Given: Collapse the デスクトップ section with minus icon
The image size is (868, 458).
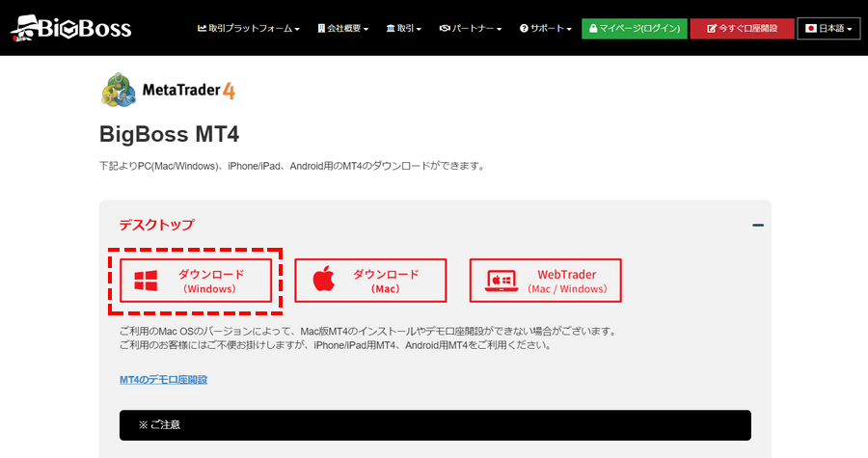Looking at the screenshot, I should pyautogui.click(x=758, y=225).
